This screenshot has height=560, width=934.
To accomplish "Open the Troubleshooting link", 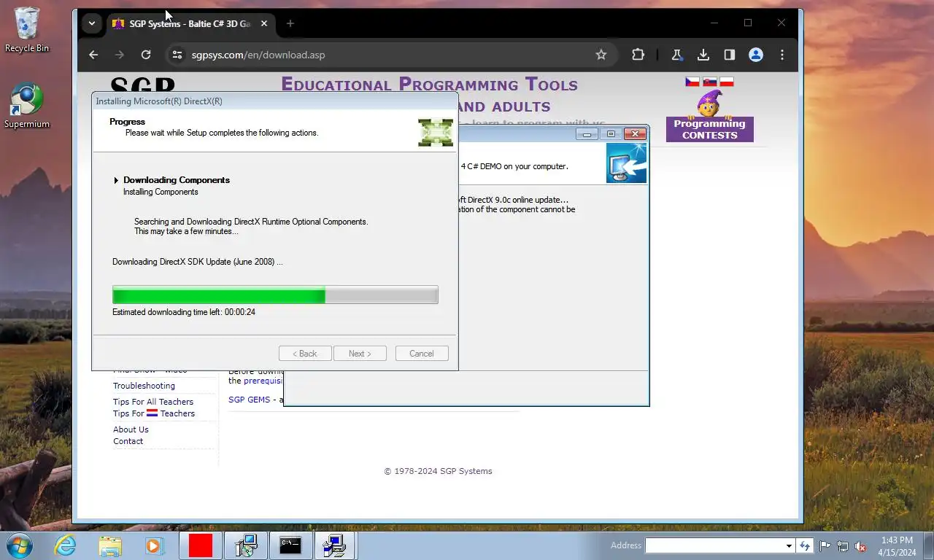I will (144, 386).
